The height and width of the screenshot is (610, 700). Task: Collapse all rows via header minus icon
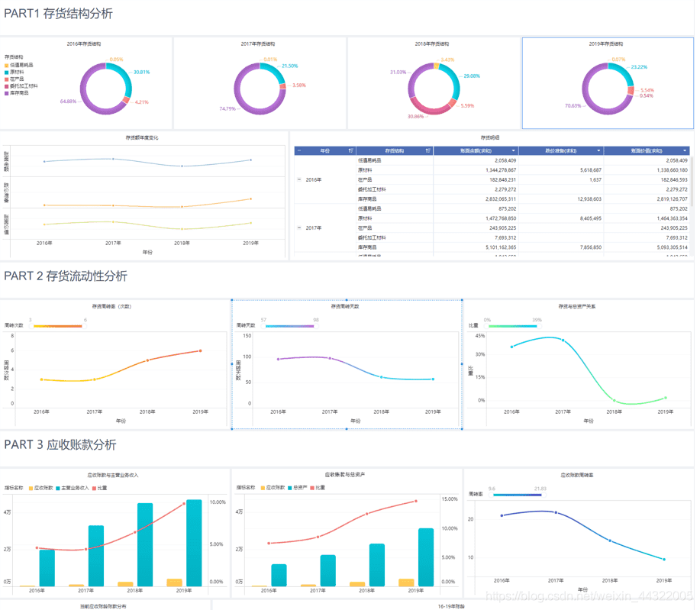click(x=299, y=151)
